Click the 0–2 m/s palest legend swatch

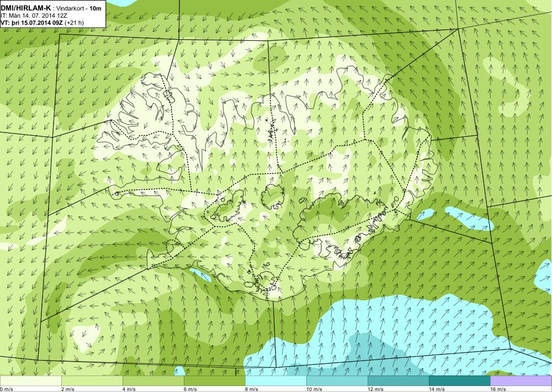30,381
